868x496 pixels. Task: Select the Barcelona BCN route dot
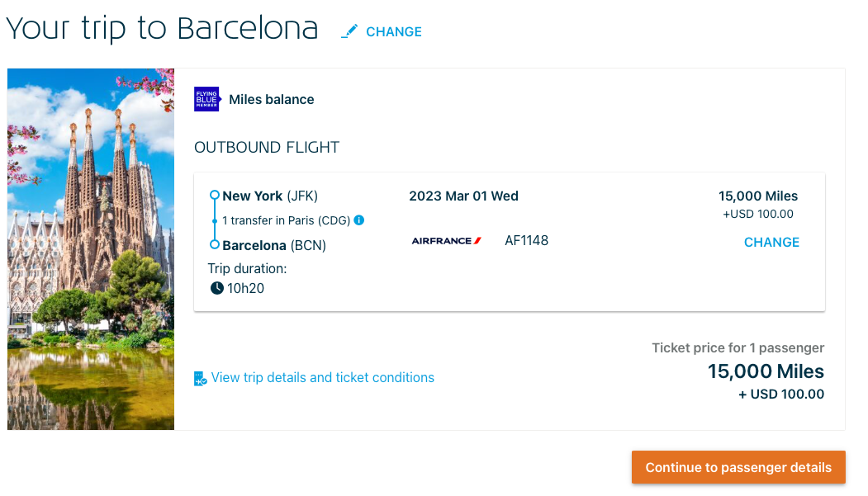click(213, 243)
